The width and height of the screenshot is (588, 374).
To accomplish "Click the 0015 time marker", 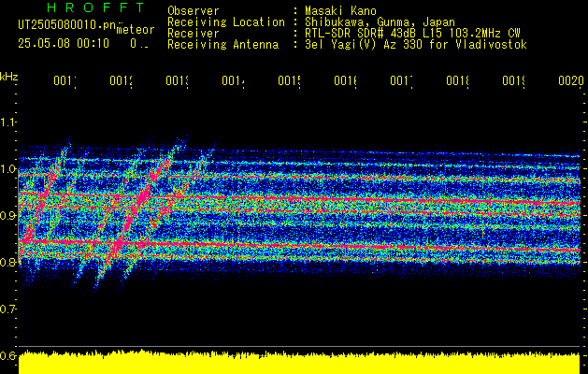I will click(290, 80).
